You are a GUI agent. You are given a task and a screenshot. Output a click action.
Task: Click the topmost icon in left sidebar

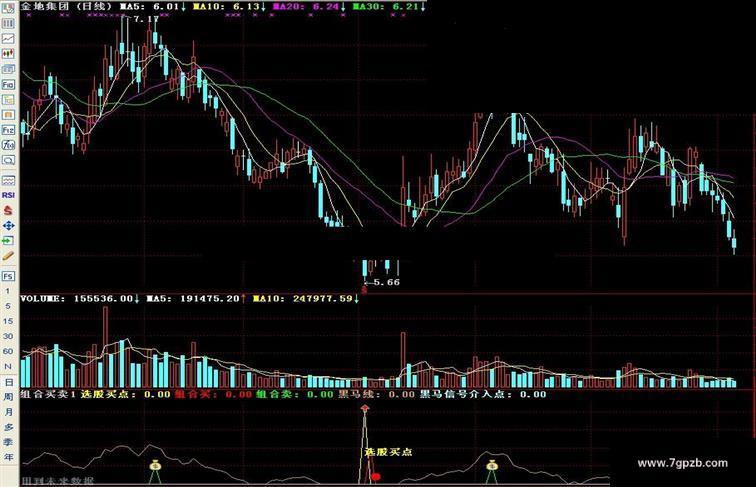(8, 8)
